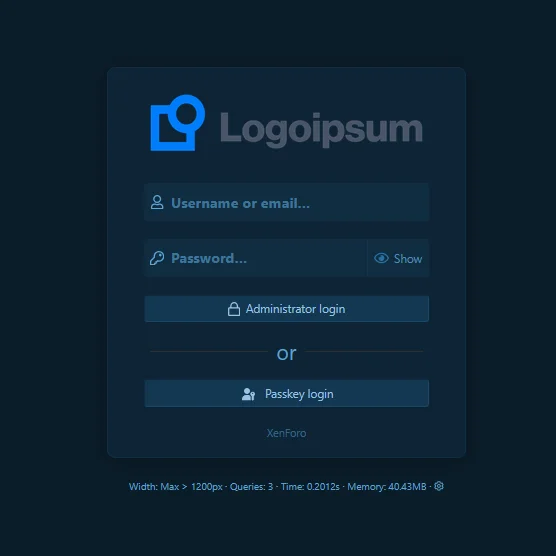
Task: Click the key icon in password field
Action: (157, 258)
